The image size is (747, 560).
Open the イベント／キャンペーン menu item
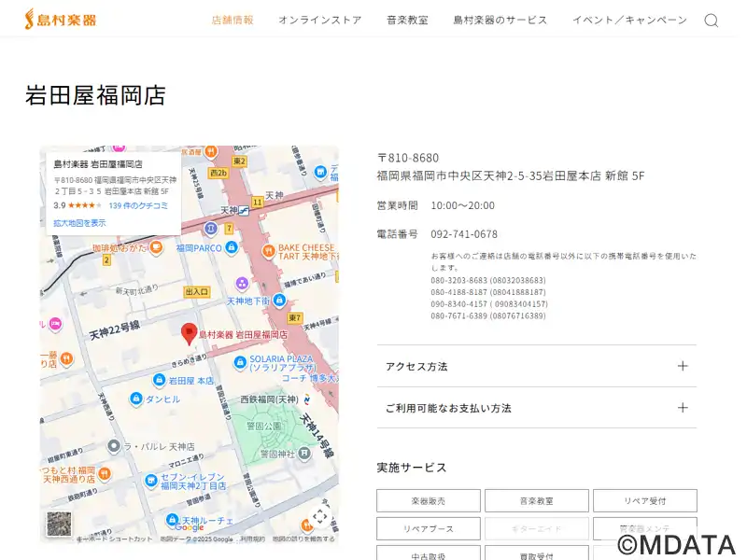tap(628, 20)
